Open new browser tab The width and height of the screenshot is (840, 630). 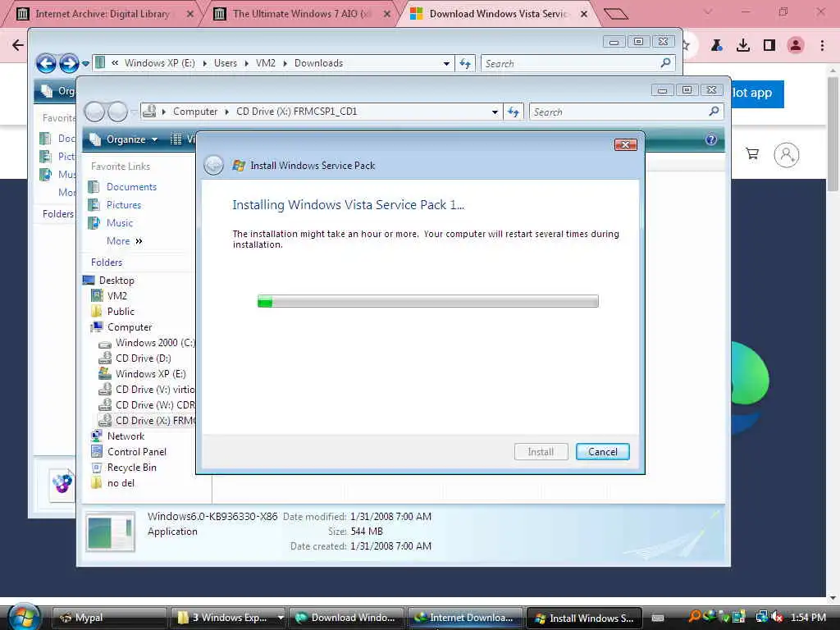click(615, 14)
